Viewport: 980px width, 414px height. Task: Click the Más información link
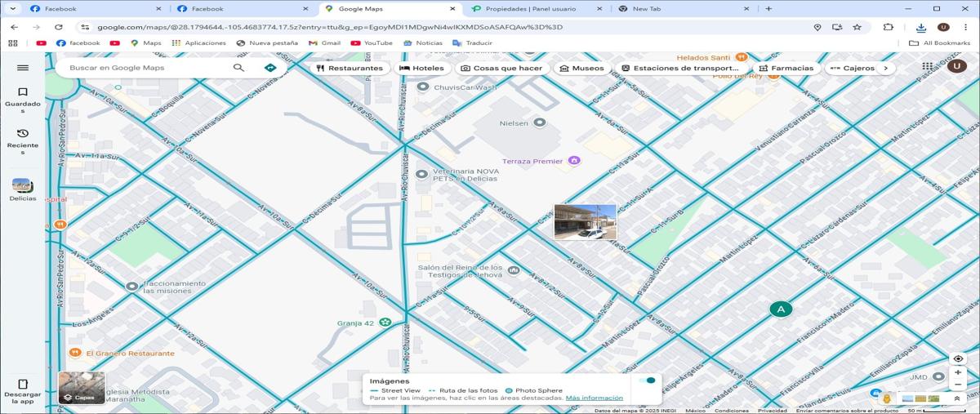594,398
